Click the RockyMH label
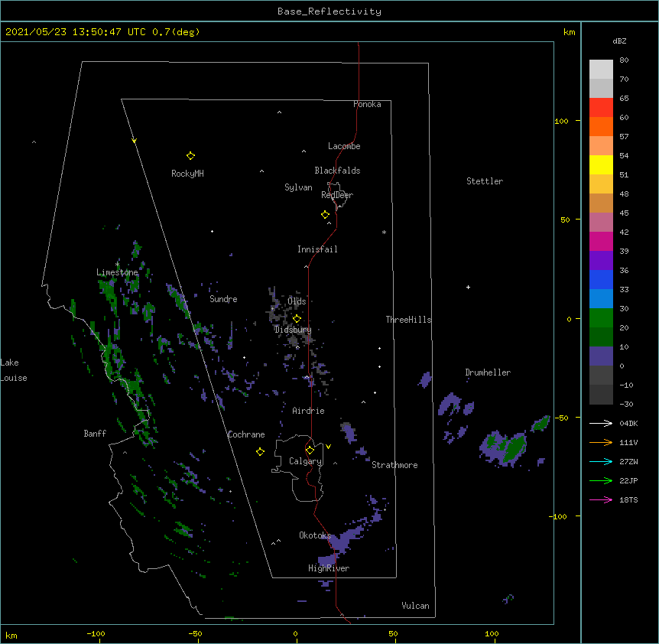Image resolution: width=659 pixels, height=644 pixels. (187, 174)
